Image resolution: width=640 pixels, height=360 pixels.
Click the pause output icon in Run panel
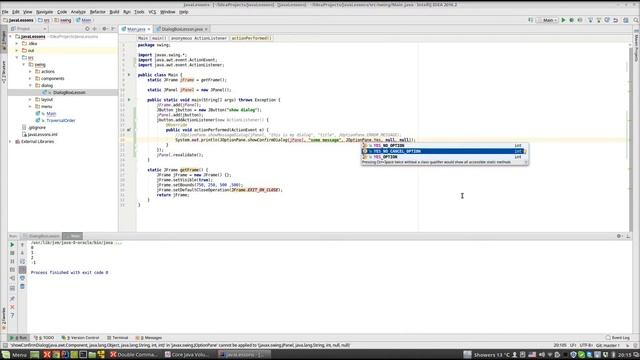tap(12, 261)
